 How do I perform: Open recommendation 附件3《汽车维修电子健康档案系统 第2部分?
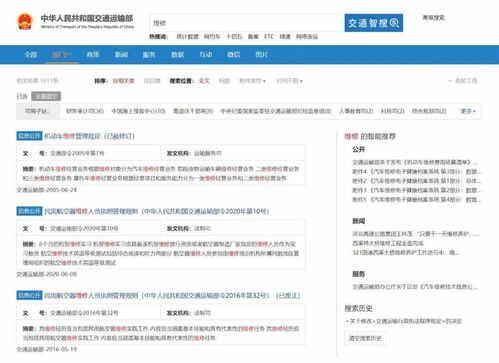[417, 190]
